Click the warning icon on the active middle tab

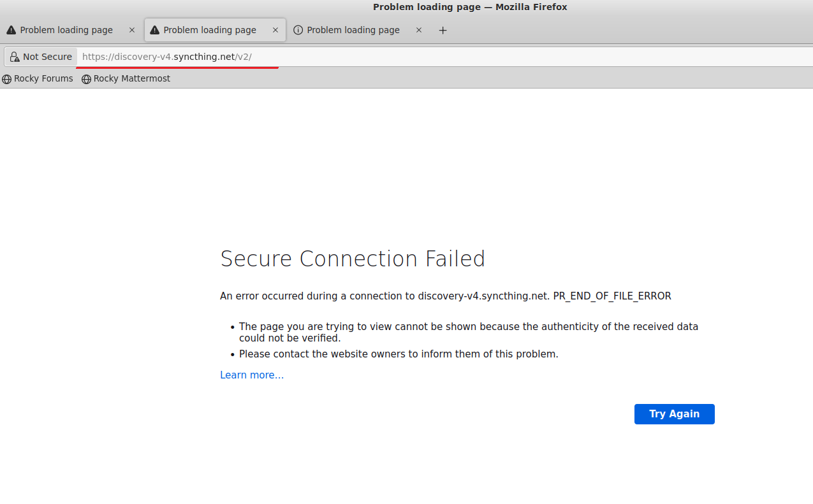coord(154,30)
